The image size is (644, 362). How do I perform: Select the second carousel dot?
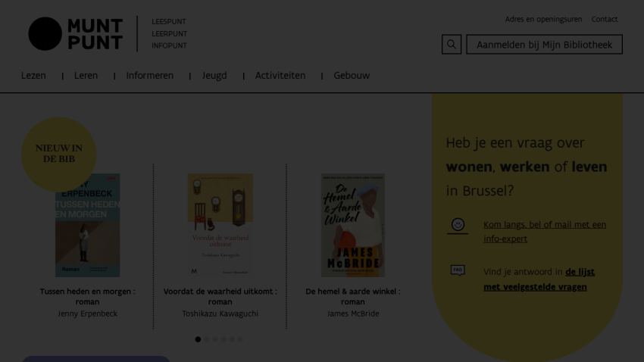tap(207, 339)
